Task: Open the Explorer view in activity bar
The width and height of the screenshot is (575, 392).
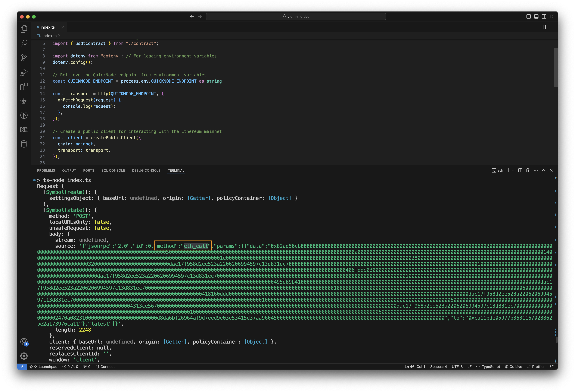Action: [24, 29]
